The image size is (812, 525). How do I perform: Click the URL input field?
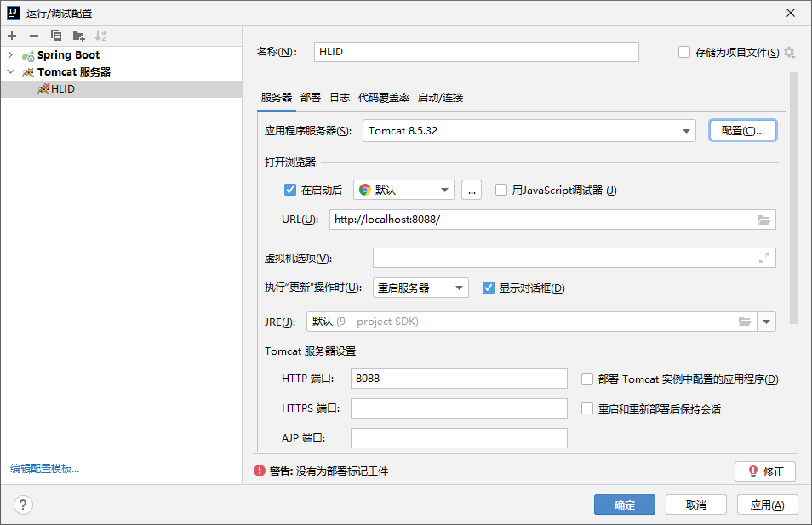[552, 220]
